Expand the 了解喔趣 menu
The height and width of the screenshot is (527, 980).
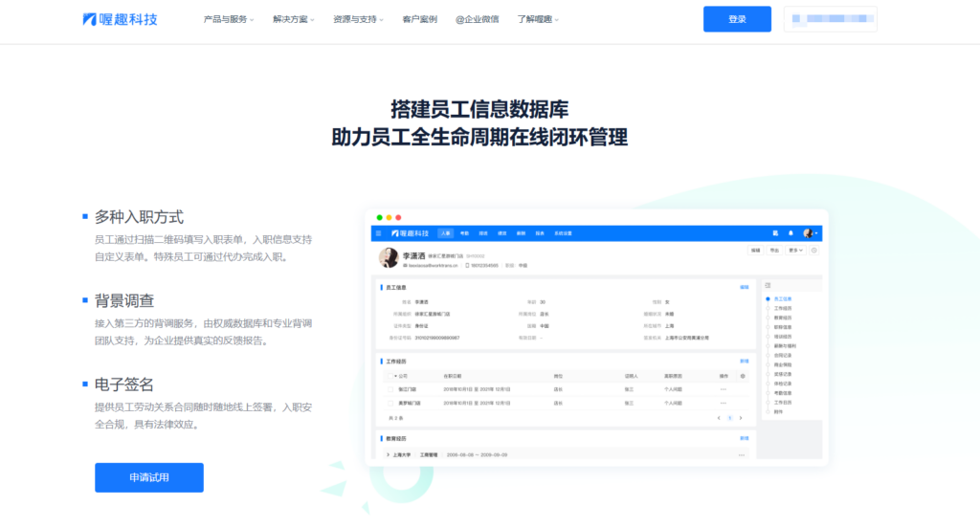pyautogui.click(x=538, y=19)
